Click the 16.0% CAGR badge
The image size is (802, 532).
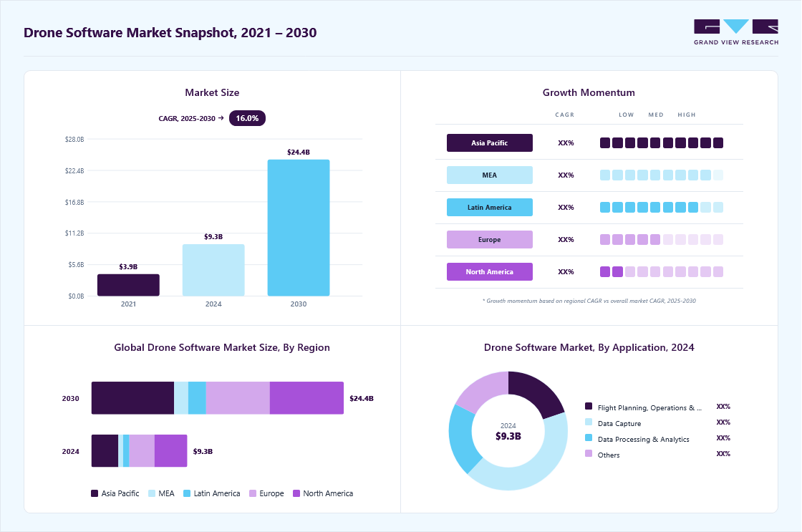tap(247, 118)
